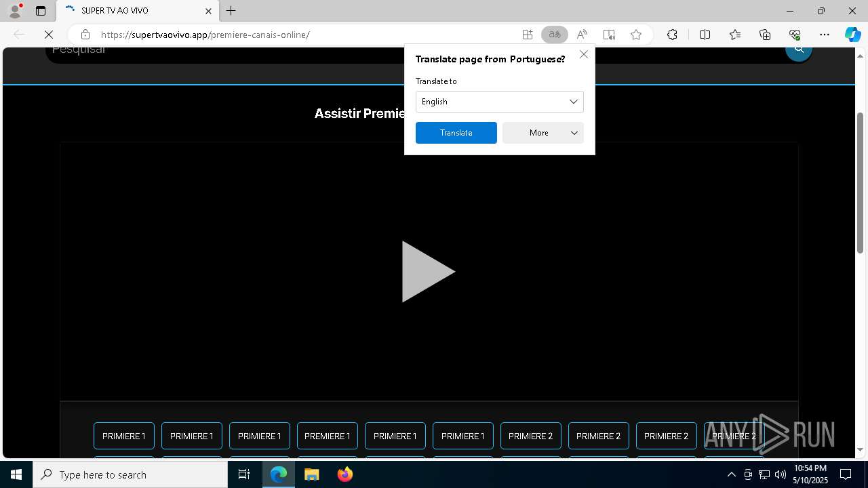868x488 pixels.
Task: Open Collections panel
Action: tap(765, 35)
